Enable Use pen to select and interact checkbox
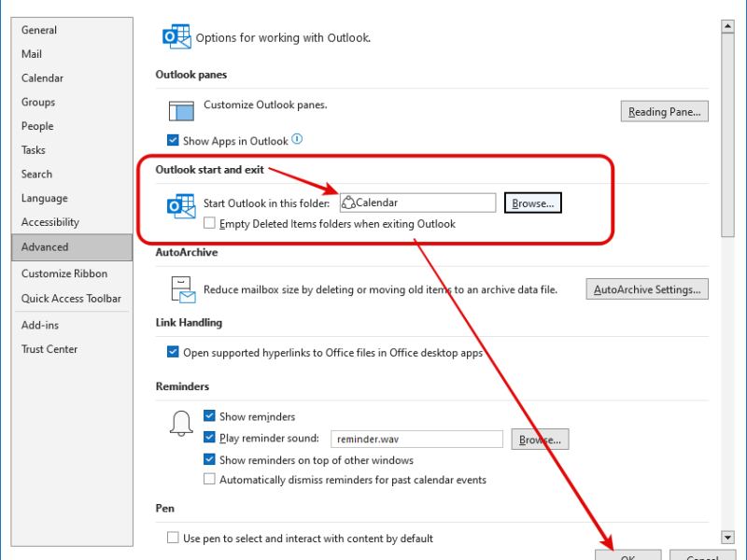The width and height of the screenshot is (747, 560). coord(173,539)
